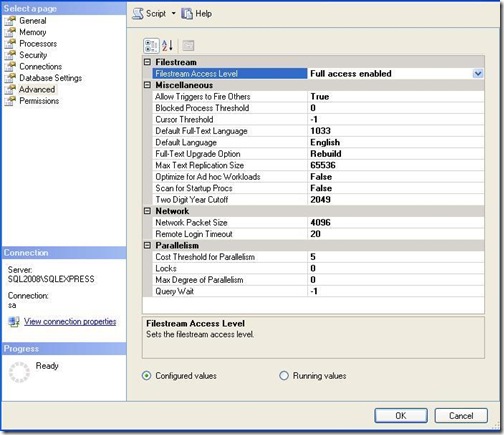
Task: Click the General page icon
Action: (x=10, y=21)
